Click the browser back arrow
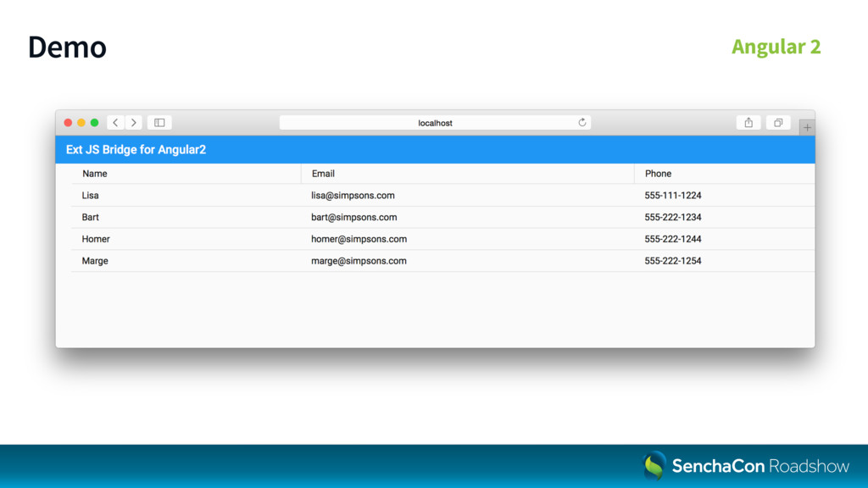The width and height of the screenshot is (868, 488). pos(115,122)
